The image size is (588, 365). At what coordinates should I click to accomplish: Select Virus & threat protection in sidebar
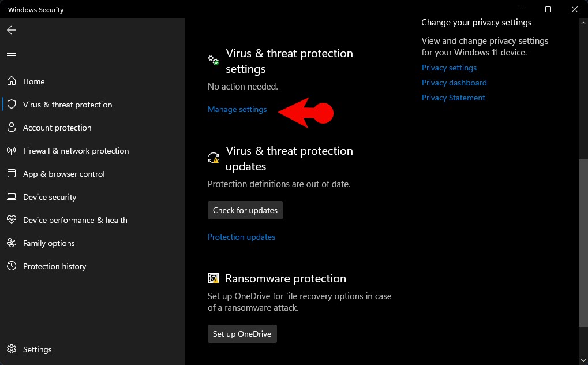click(67, 105)
